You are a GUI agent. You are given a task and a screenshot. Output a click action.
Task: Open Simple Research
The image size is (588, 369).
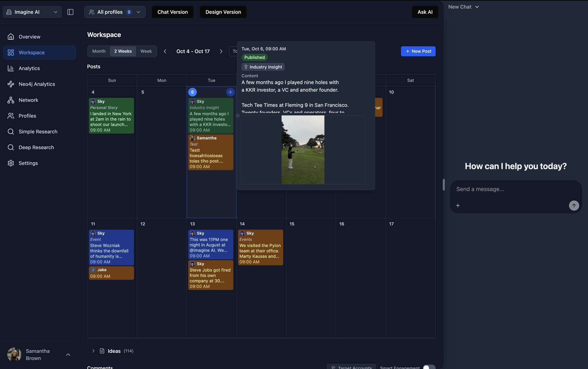(39, 131)
